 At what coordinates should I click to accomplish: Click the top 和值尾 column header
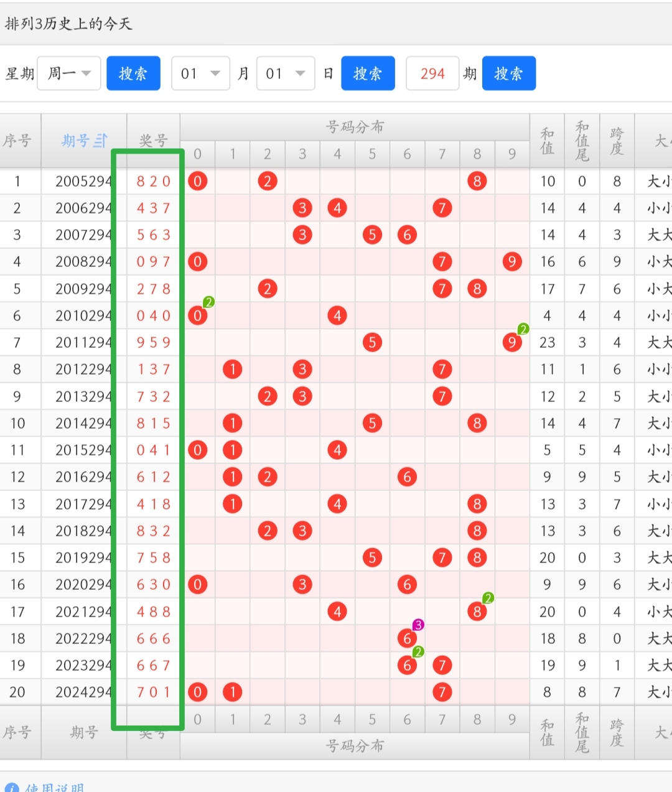point(582,141)
